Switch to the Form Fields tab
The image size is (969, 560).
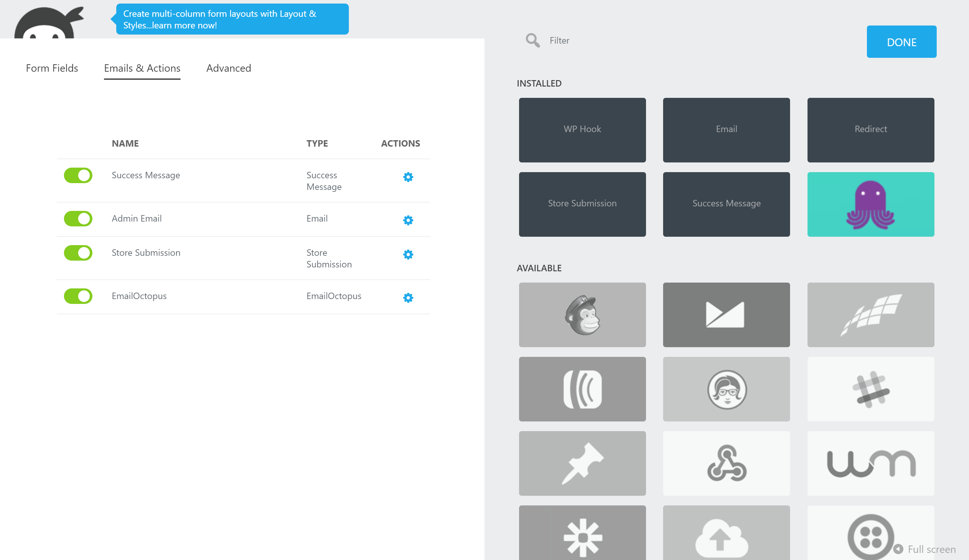tap(52, 68)
